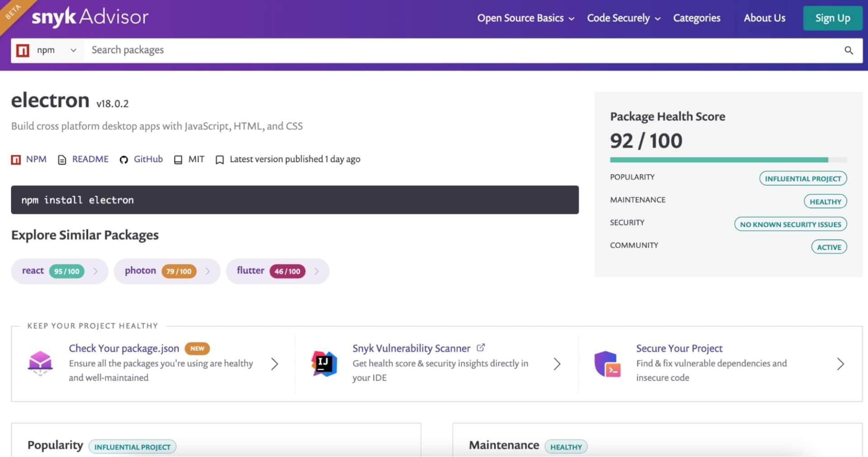Expand the Open Source Basics menu
Viewport: 868px width, 457px height.
click(526, 18)
